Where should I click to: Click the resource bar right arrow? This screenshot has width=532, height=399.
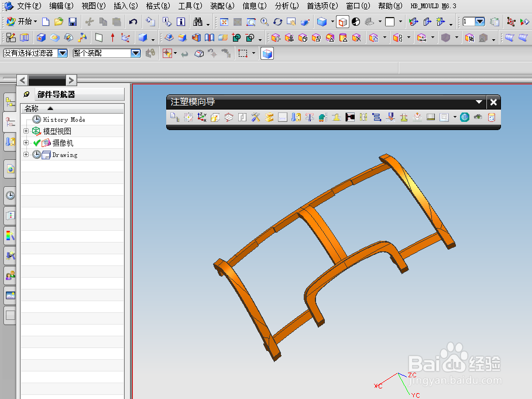click(71, 80)
